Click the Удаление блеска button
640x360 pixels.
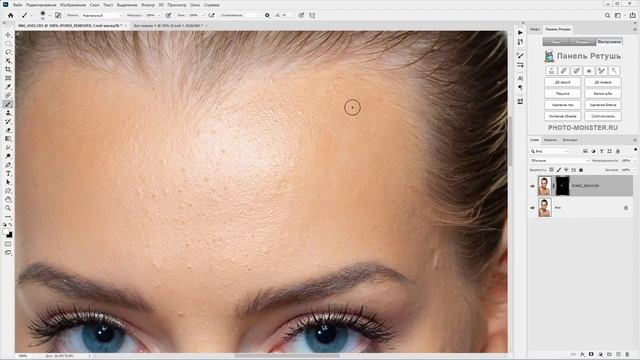pos(603,105)
